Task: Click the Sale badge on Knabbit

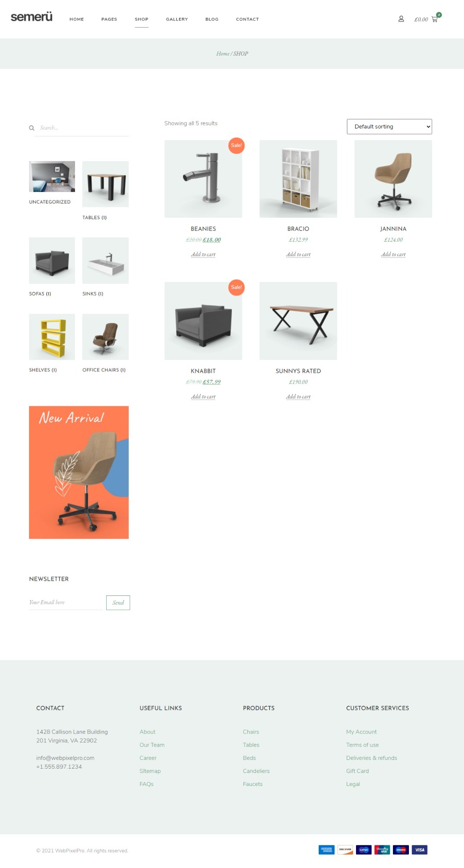Action: click(236, 287)
